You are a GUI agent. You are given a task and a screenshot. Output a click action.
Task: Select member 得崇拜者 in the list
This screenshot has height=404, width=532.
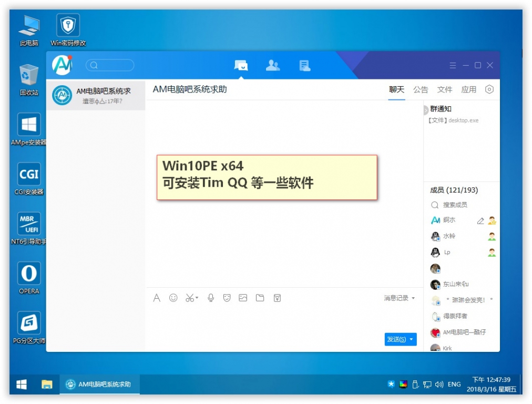[462, 316]
